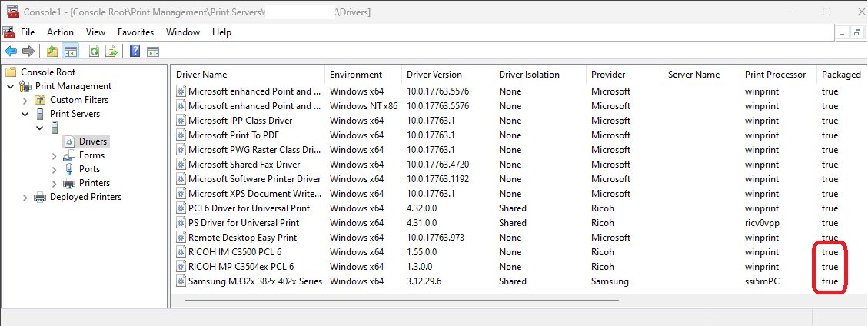
Task: Select the Microsoft XPS Document Writer row
Action: [519, 194]
